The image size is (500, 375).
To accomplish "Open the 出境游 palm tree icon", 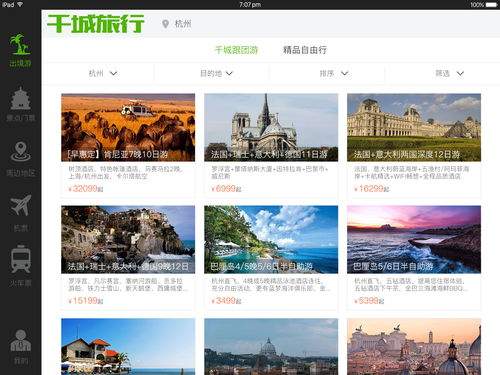I will click(20, 44).
